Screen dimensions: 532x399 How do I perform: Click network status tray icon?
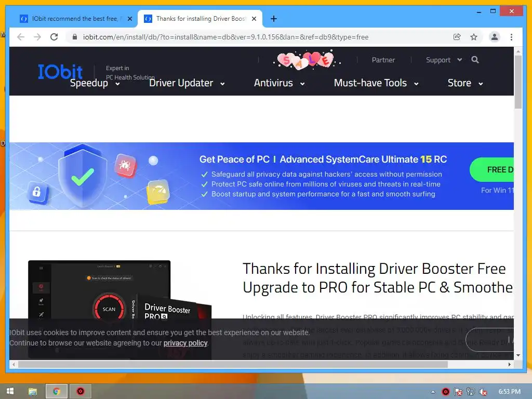471,392
